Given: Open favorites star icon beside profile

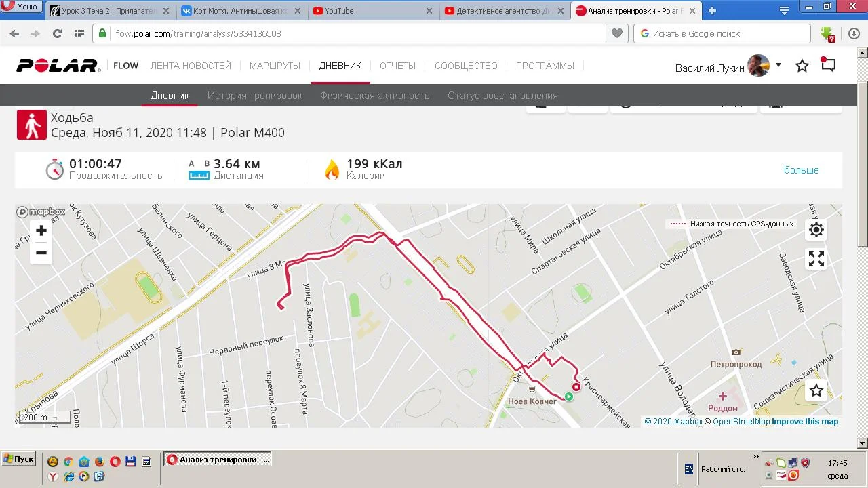Looking at the screenshot, I should tap(802, 66).
